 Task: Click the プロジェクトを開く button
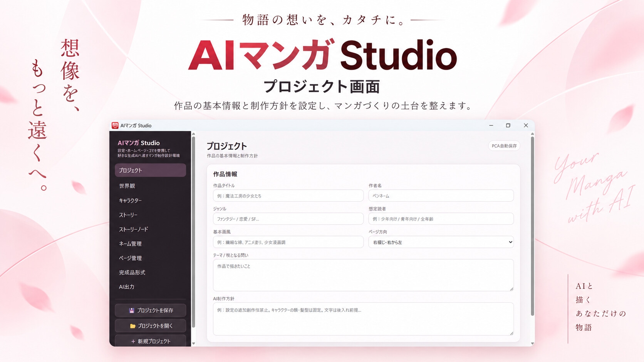(x=150, y=325)
